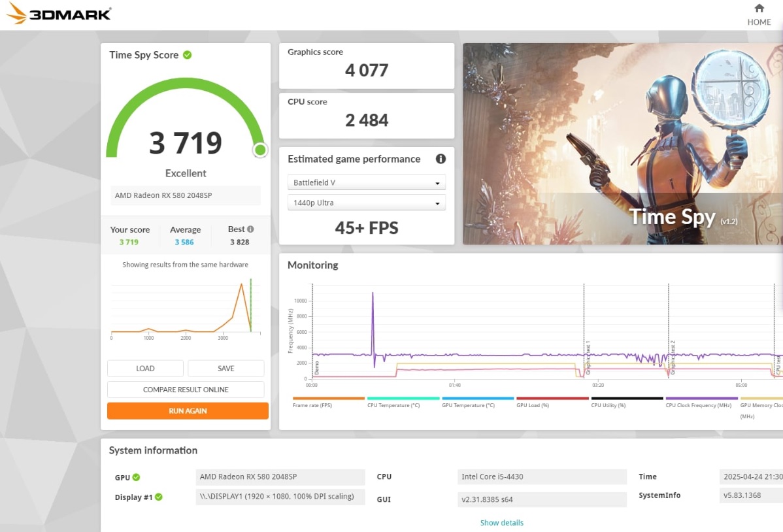Image resolution: width=783 pixels, height=532 pixels.
Task: Toggle the CPU Temperature (°C) legend bar
Action: coord(403,399)
